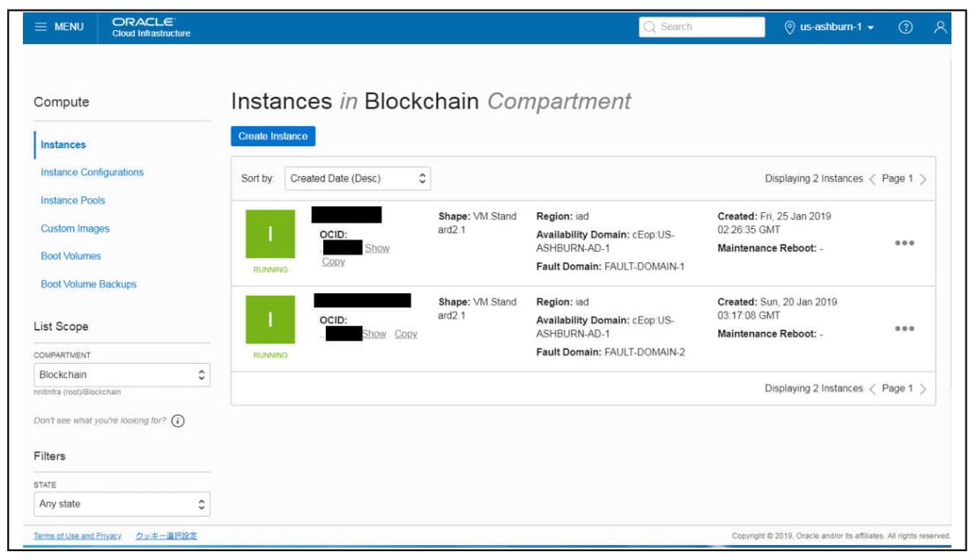
Task: Click the Oracle Cloud Infrastructure logo
Action: tap(151, 26)
